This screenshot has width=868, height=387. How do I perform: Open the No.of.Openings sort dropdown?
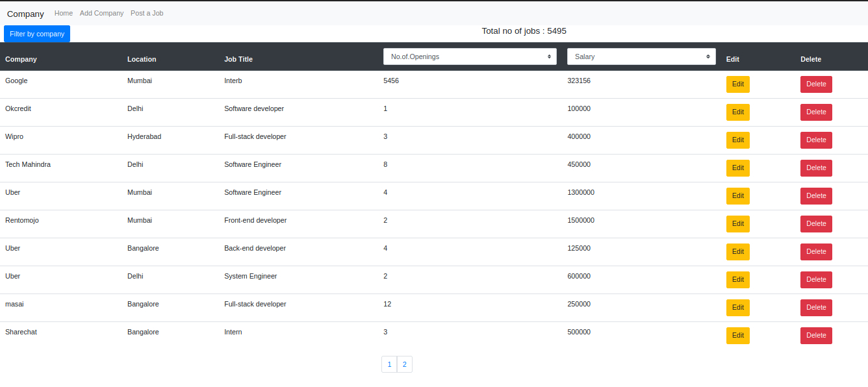(470, 56)
